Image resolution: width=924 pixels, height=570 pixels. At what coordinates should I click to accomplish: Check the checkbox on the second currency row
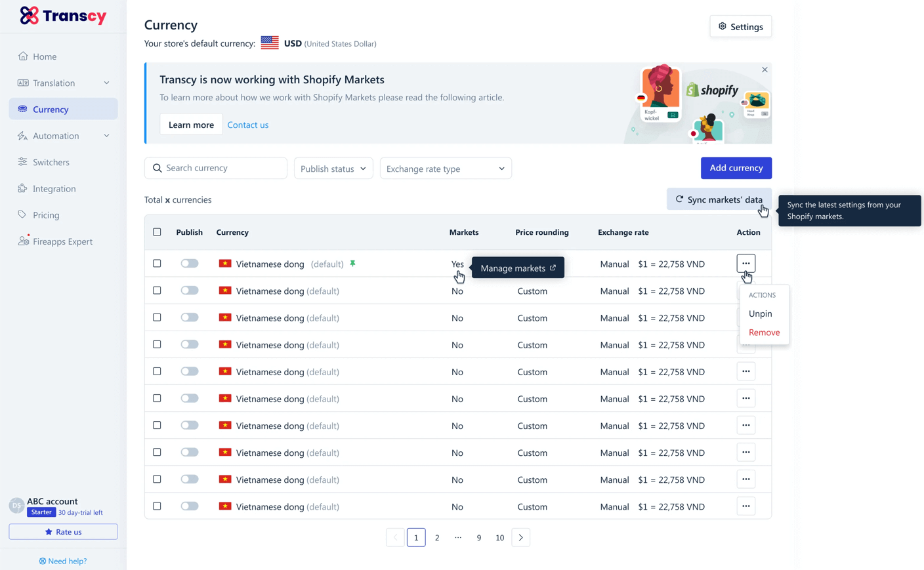pos(157,290)
